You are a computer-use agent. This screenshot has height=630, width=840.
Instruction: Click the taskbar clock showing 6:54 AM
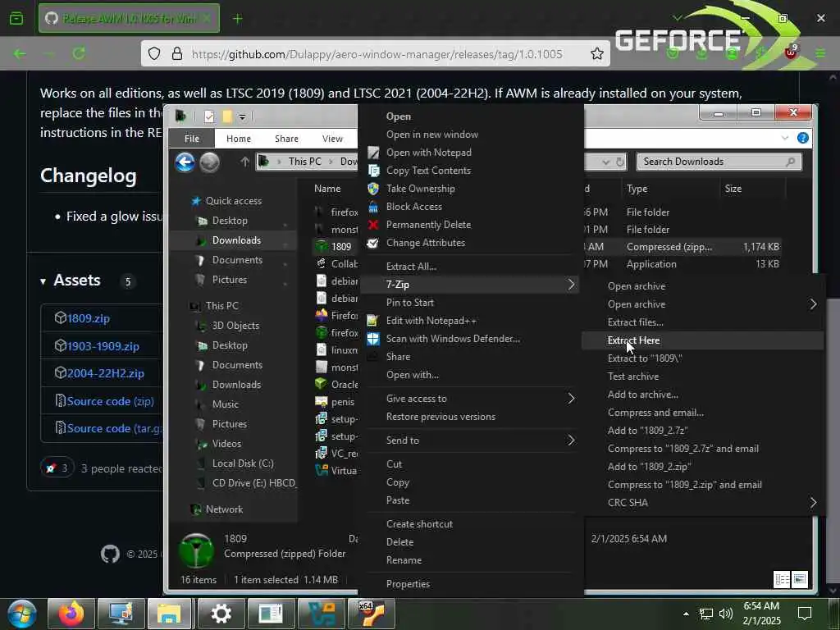coord(761,614)
